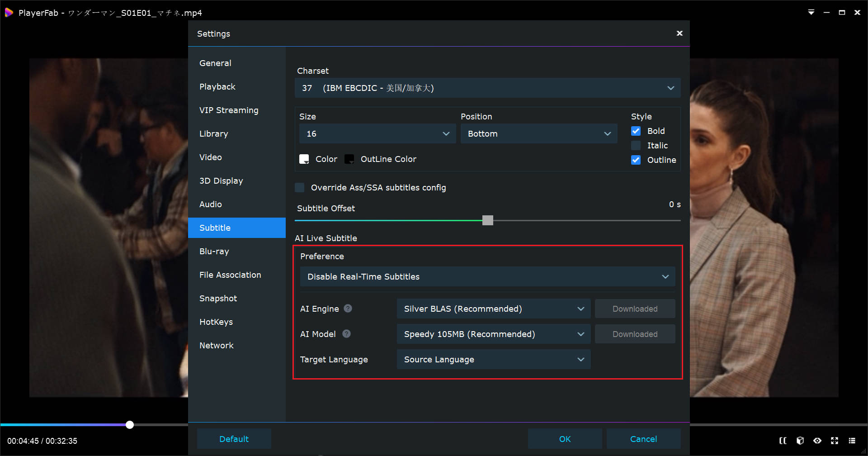Restore settings using the Default button
868x456 pixels.
(x=234, y=438)
